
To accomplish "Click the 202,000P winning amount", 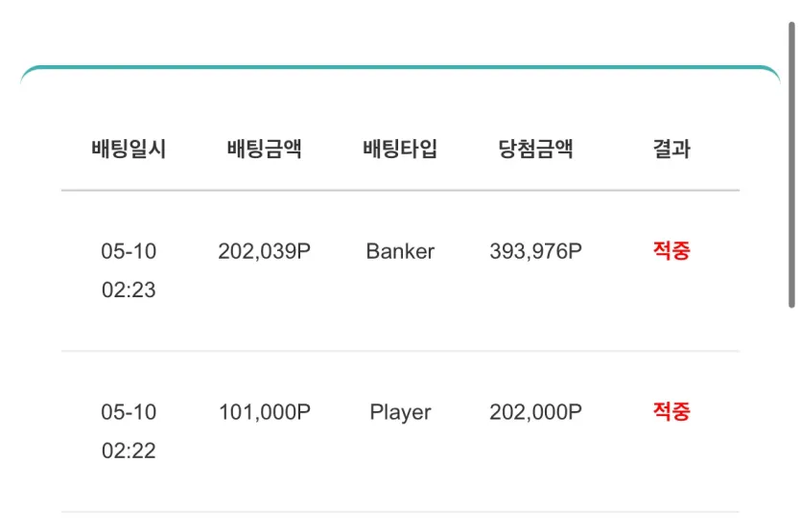I will 536,412.
